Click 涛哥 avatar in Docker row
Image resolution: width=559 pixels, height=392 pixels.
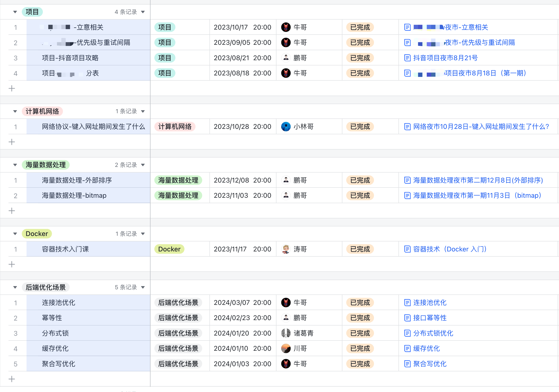click(x=286, y=249)
